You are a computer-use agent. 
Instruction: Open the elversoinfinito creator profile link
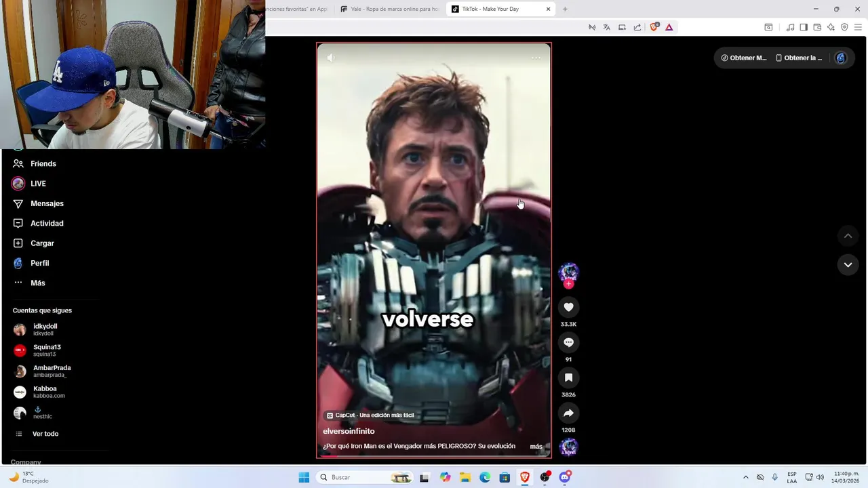tap(349, 431)
